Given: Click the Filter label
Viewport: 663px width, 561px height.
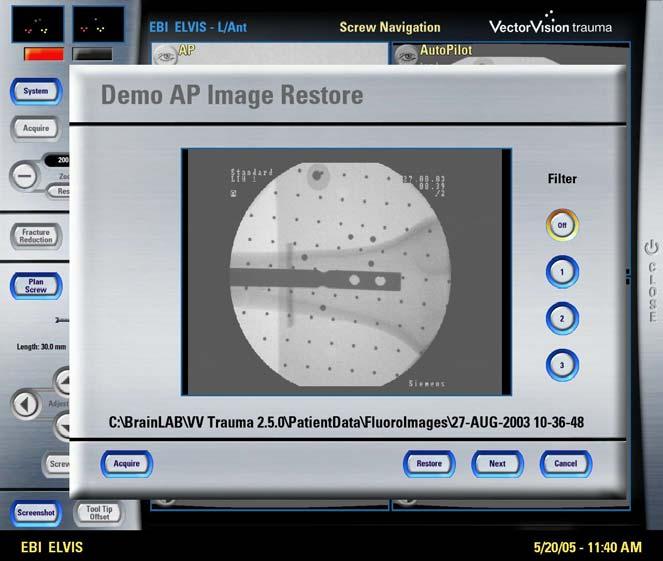Looking at the screenshot, I should (562, 179).
